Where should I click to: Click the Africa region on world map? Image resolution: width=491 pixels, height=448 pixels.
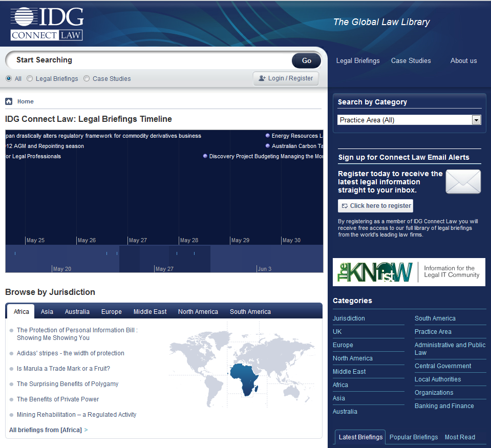(245, 379)
